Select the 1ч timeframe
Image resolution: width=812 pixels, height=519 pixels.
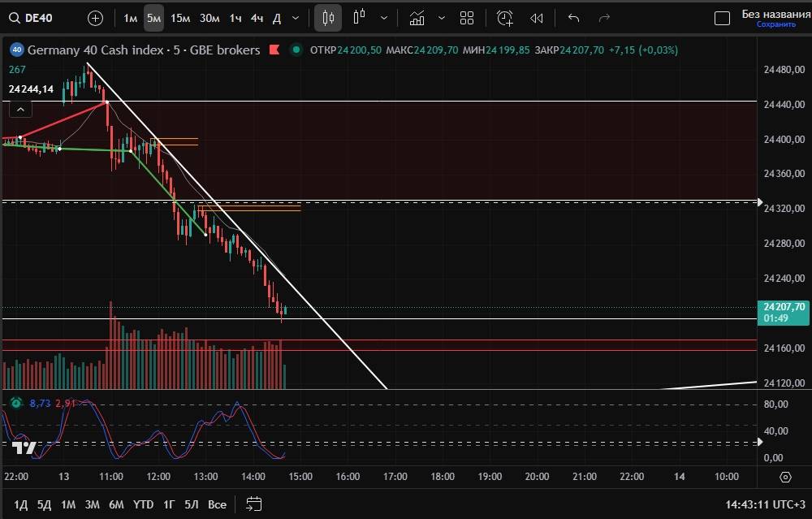pos(235,18)
